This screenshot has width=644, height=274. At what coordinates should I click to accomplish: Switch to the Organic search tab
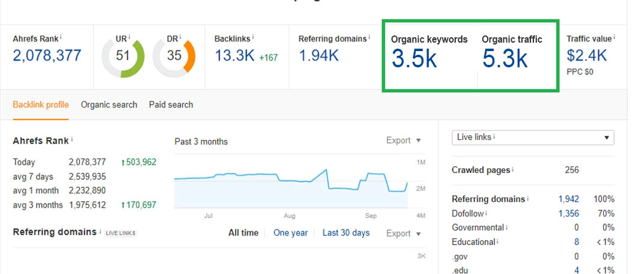point(109,105)
